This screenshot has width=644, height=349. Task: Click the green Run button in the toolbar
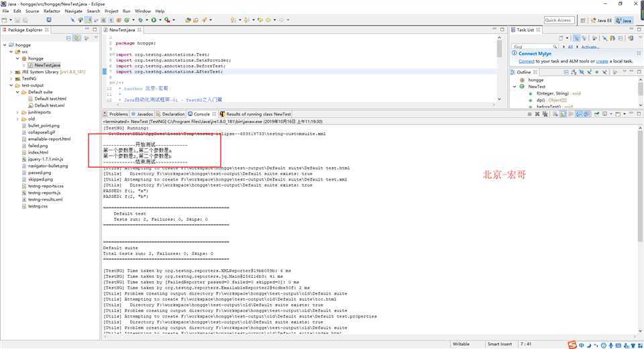coord(154,19)
